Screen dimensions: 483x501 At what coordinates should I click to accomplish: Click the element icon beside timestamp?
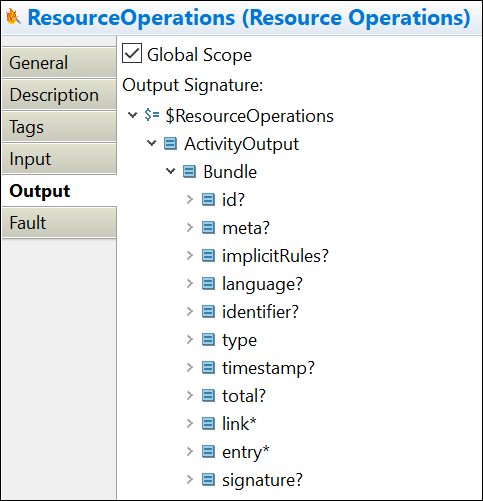(x=208, y=368)
